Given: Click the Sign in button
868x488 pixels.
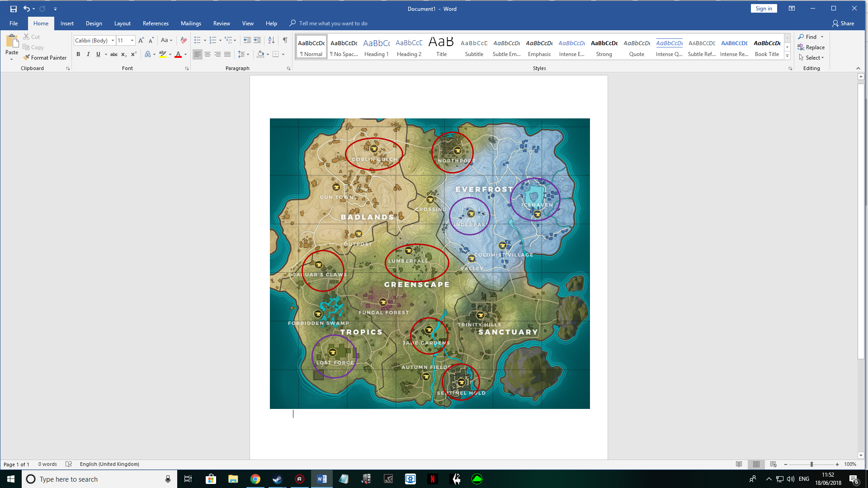Looking at the screenshot, I should pos(764,9).
